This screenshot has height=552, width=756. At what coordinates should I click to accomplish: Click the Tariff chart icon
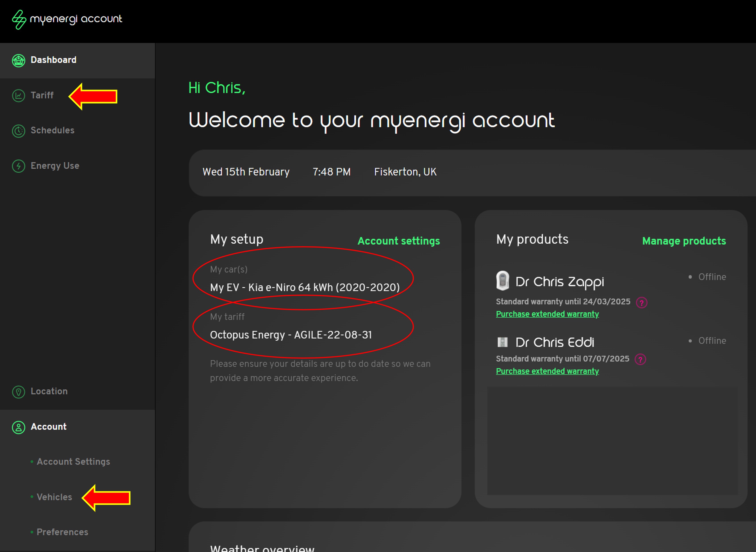[x=19, y=96]
